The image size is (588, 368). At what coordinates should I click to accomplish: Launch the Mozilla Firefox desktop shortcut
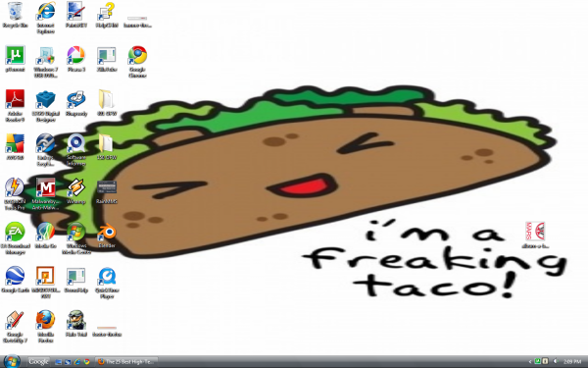46,327
